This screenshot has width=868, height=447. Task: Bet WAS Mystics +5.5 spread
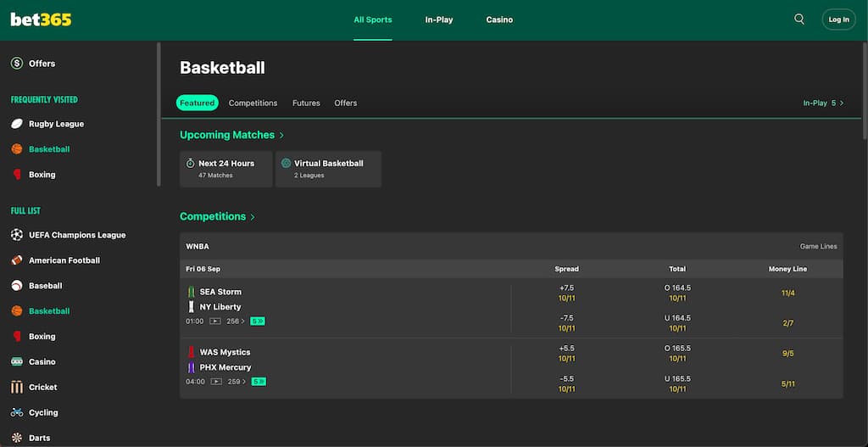(566, 354)
